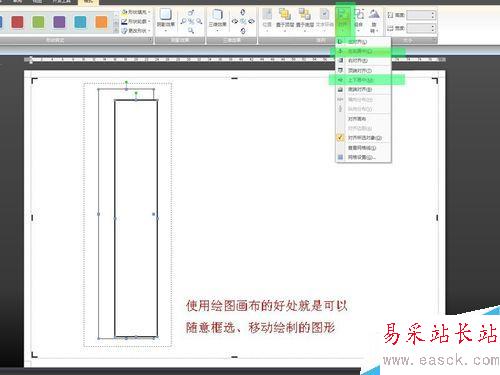
Task: Select the teal shape style swatch
Action: click(x=80, y=22)
